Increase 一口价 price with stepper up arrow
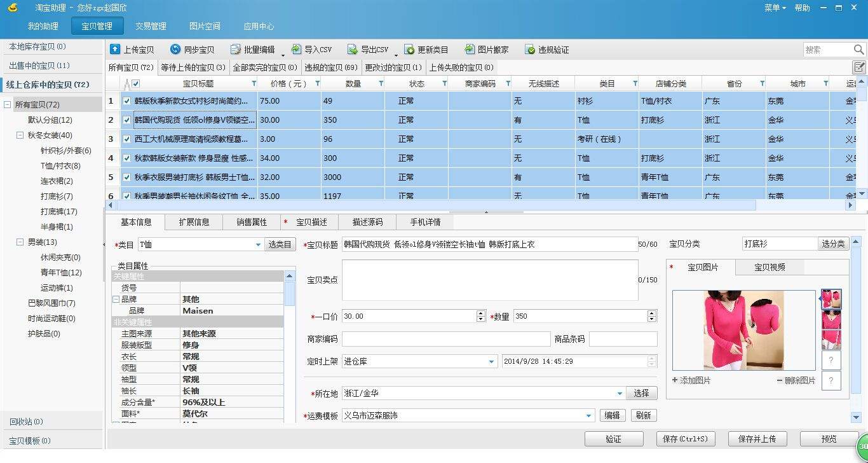868x463 pixels. point(480,313)
